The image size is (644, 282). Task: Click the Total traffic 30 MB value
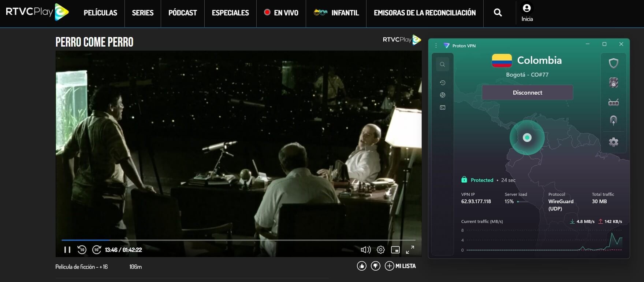(x=599, y=201)
